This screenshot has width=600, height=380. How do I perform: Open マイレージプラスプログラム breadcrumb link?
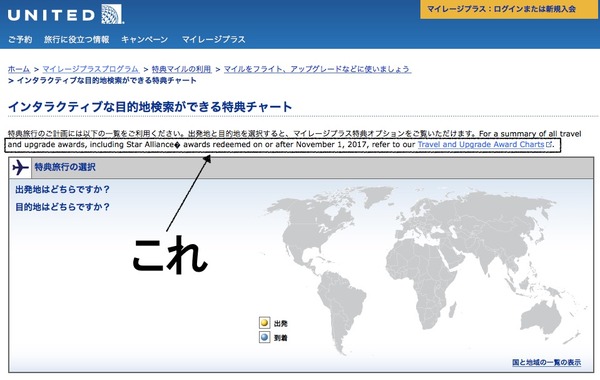tap(91, 69)
